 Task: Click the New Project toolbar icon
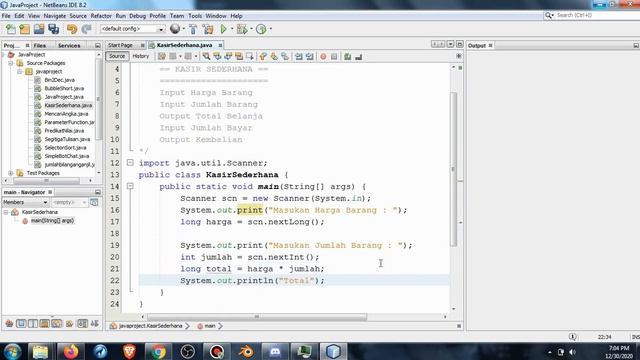[x=25, y=29]
